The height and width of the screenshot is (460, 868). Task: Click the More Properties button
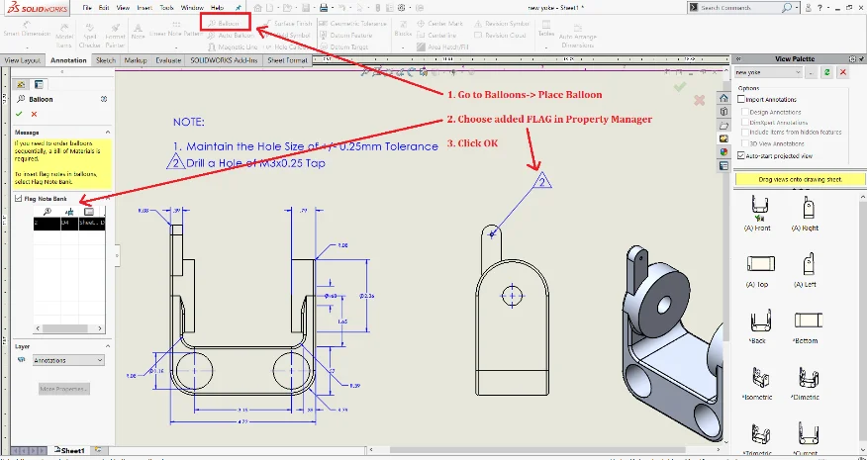click(63, 388)
